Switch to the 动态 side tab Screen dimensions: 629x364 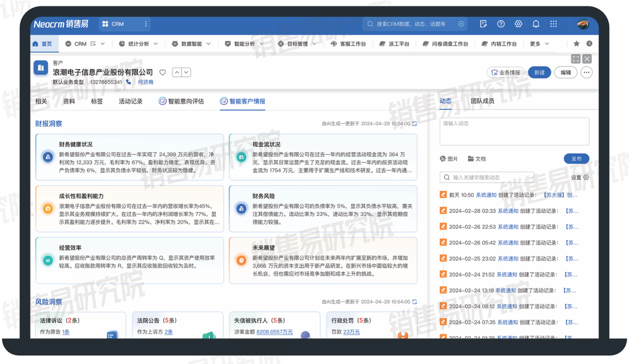tap(445, 101)
